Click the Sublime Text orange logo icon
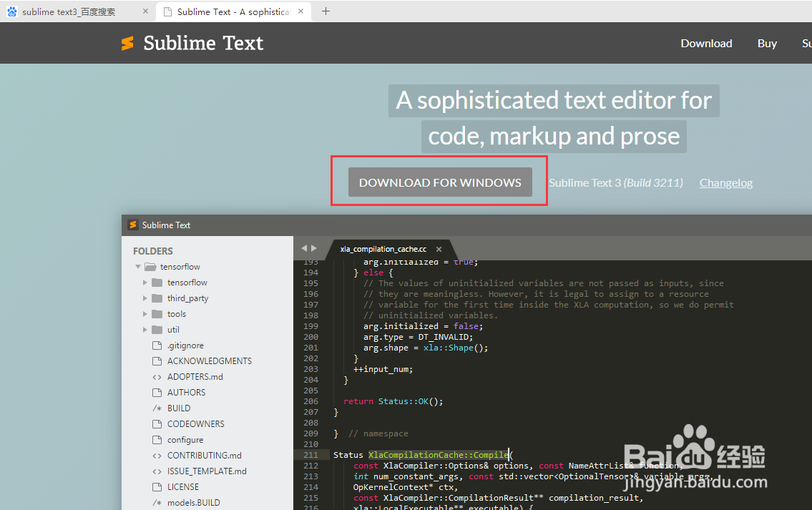The image size is (812, 510). tap(127, 44)
